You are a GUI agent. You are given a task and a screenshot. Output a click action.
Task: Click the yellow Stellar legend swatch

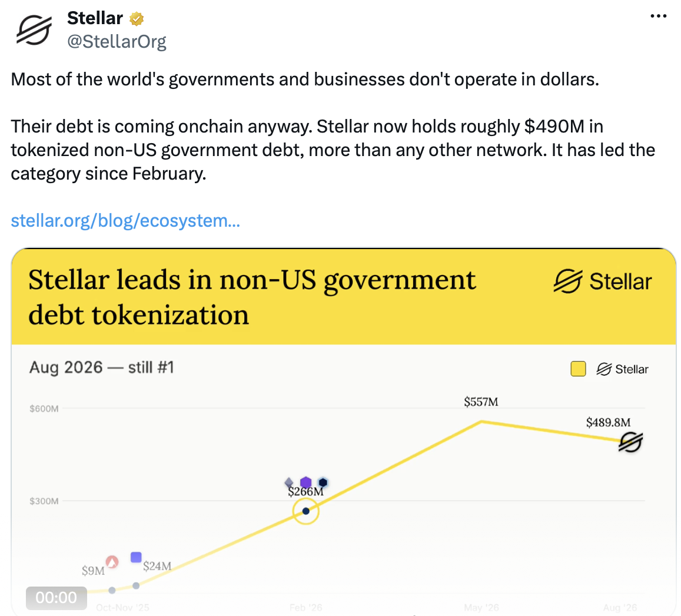[578, 369]
